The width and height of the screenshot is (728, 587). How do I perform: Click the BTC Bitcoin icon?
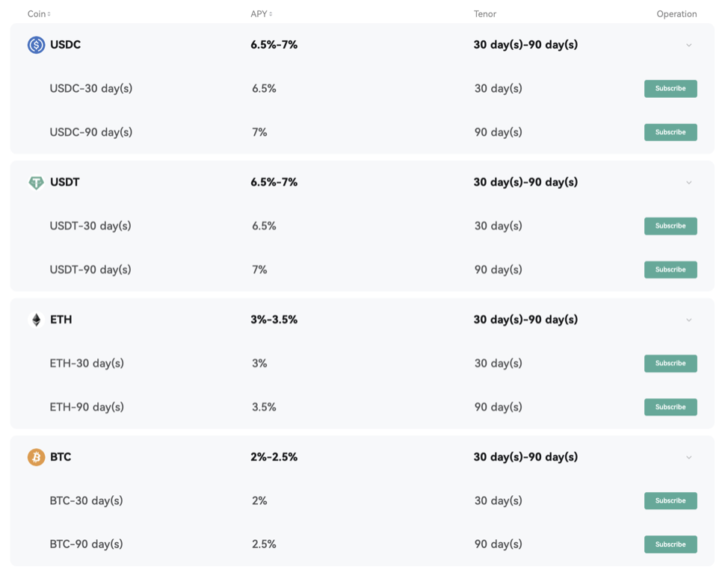coord(36,457)
